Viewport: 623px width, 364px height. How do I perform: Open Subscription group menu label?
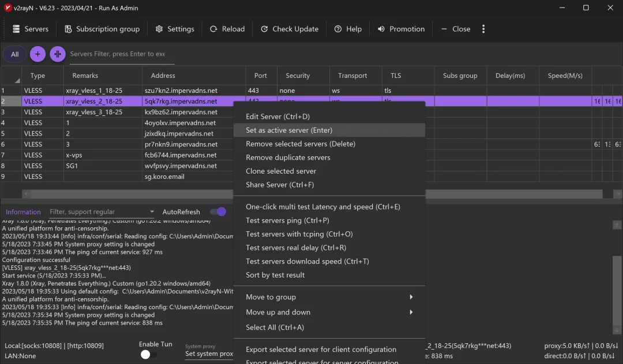click(108, 29)
